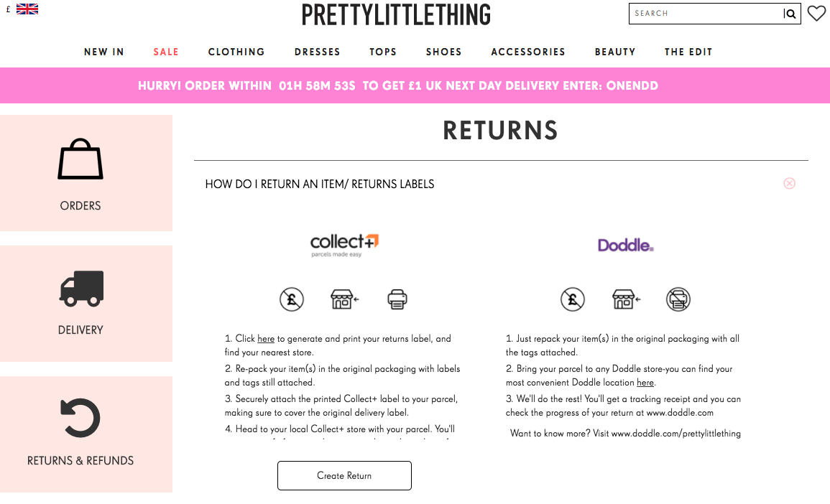The height and width of the screenshot is (504, 830).
Task: Click the Doddle store drop-off icon
Action: click(x=626, y=299)
